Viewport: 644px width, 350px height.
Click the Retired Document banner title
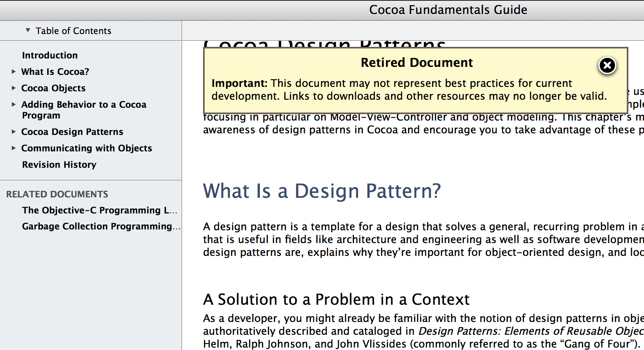tap(417, 62)
